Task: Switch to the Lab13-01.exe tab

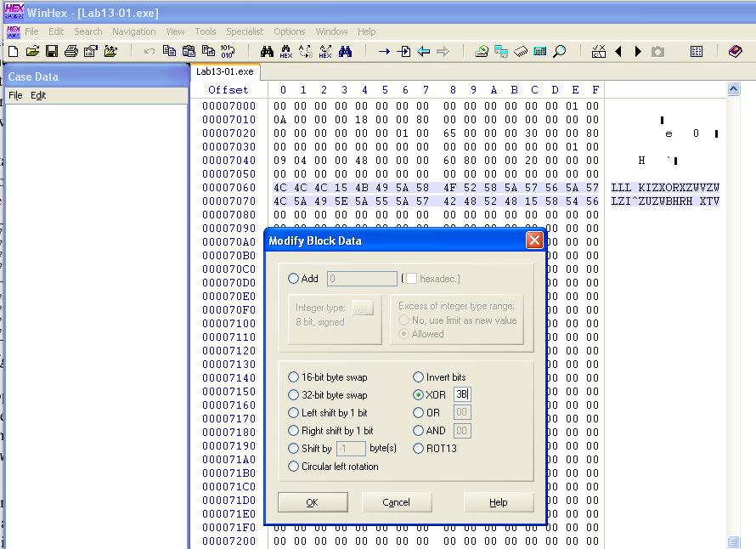Action: (x=225, y=71)
